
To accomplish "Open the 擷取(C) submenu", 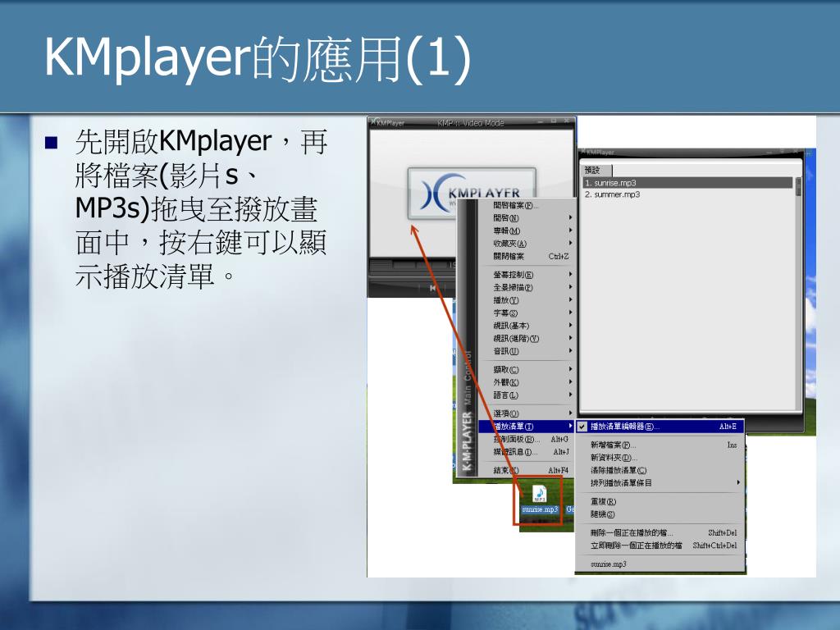I will tap(526, 370).
